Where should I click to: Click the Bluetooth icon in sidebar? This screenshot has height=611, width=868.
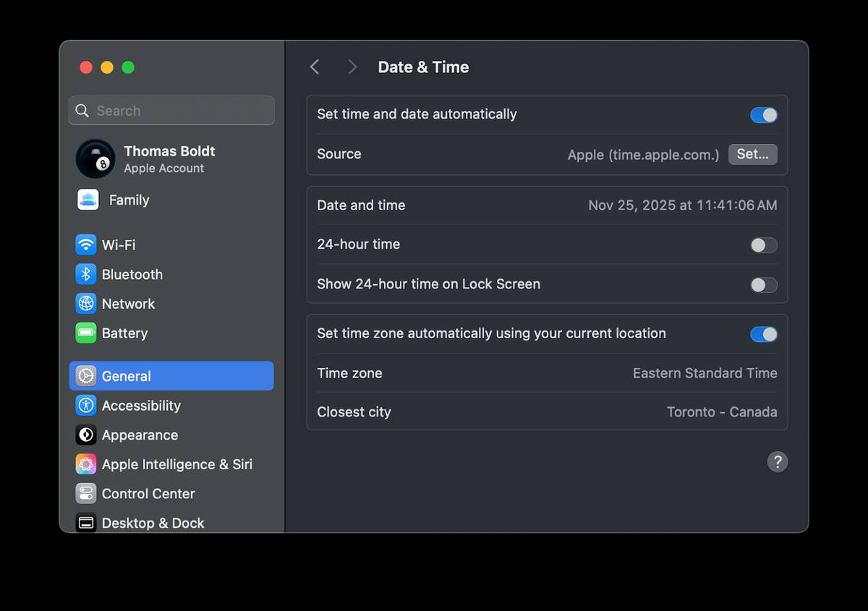click(86, 274)
